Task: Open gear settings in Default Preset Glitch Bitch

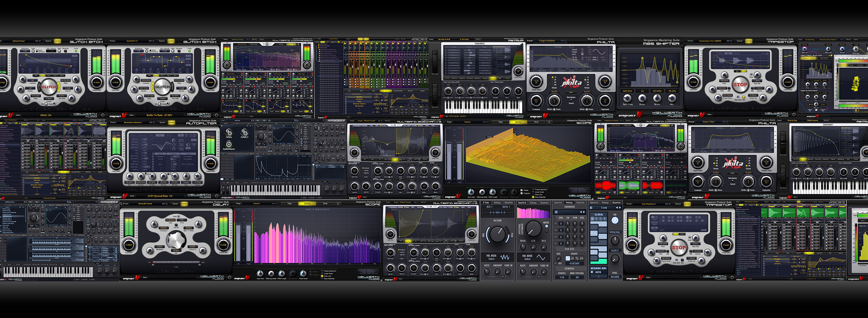Action: [102, 115]
